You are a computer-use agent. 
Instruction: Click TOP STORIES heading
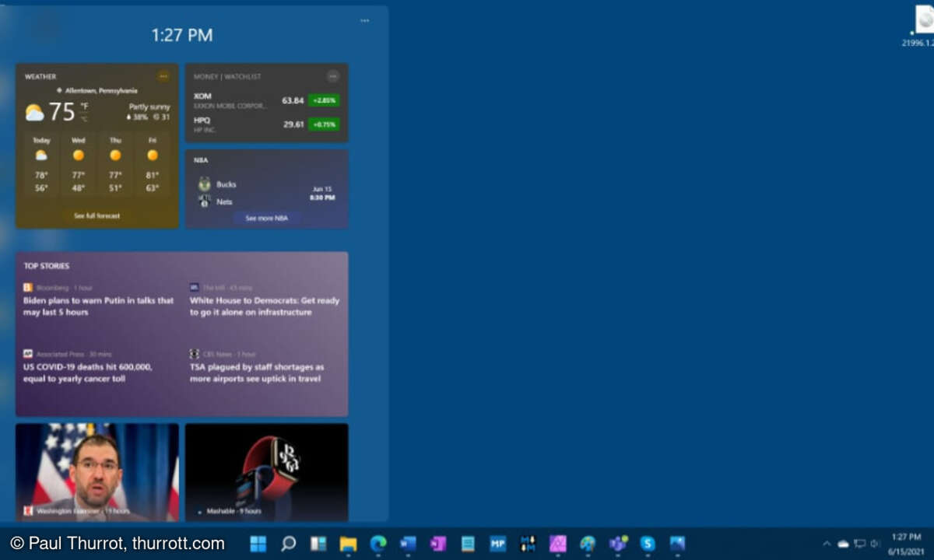pos(47,266)
